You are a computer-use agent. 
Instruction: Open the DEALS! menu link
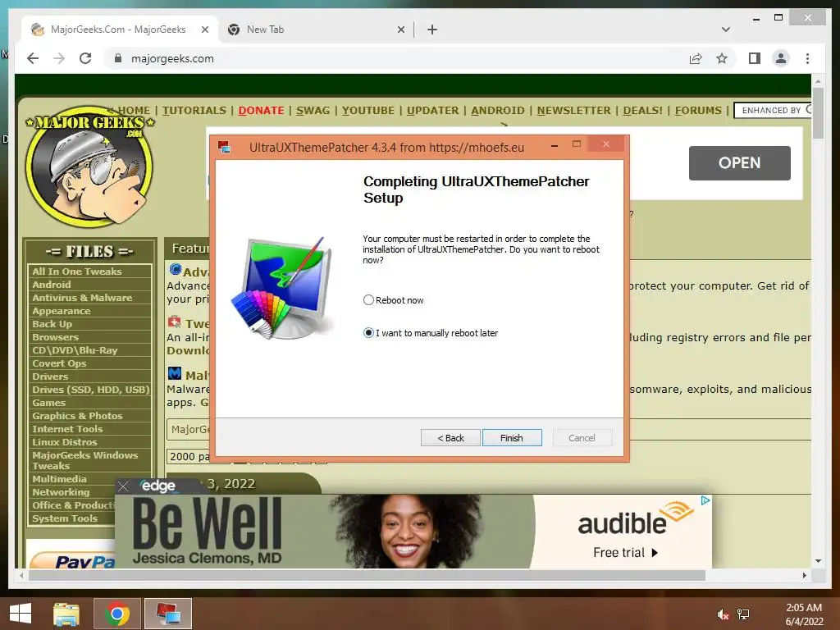642,111
